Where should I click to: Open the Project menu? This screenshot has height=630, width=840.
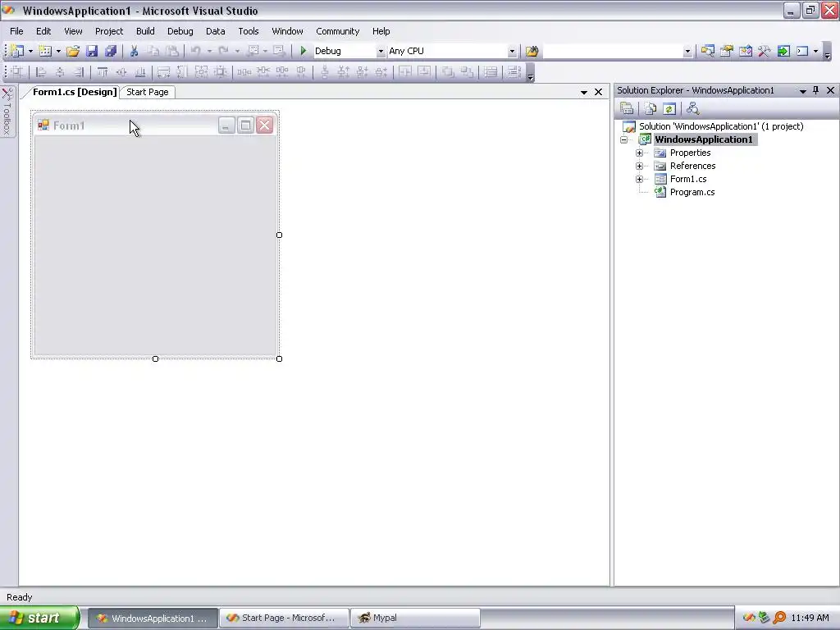click(109, 31)
